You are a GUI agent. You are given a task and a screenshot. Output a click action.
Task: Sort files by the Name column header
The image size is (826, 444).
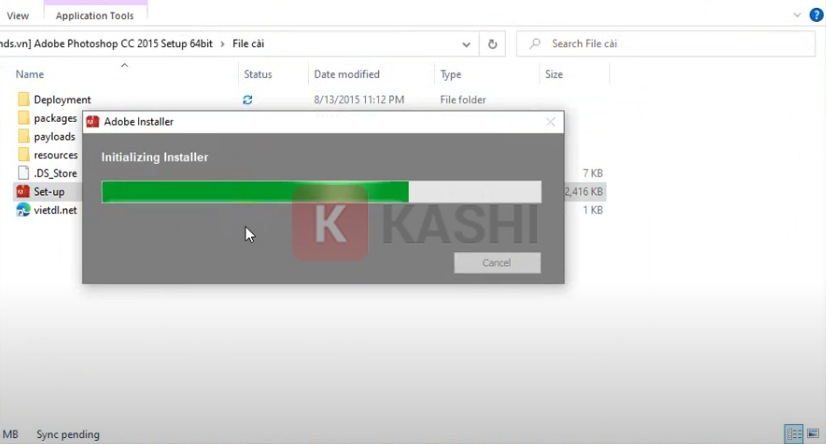click(30, 75)
